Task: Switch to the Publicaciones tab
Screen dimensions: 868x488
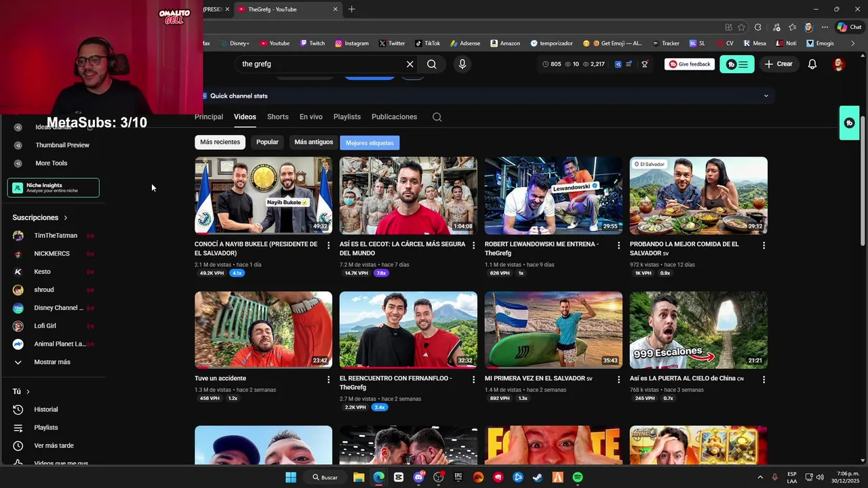Action: [x=394, y=117]
